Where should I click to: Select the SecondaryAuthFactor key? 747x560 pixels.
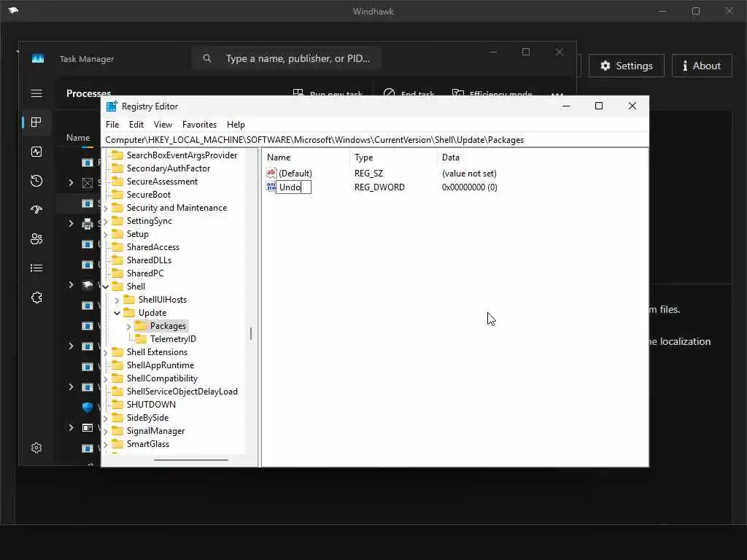(x=169, y=168)
